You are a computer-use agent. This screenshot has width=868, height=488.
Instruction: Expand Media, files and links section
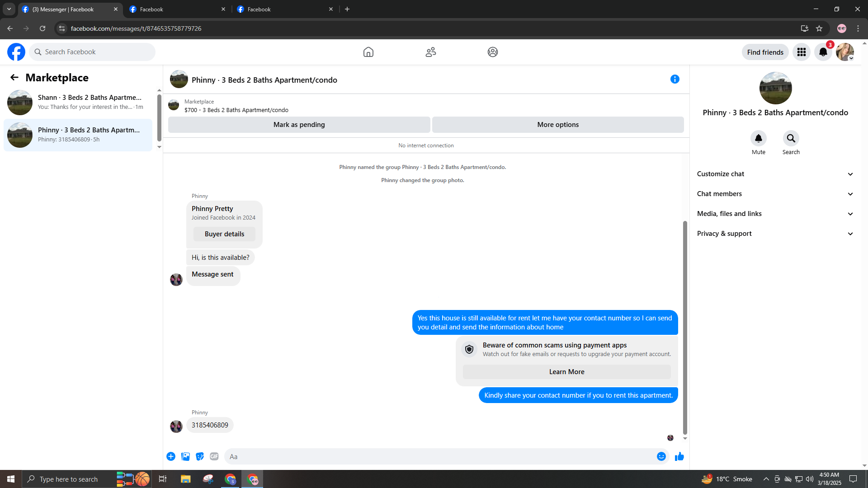[775, 214]
